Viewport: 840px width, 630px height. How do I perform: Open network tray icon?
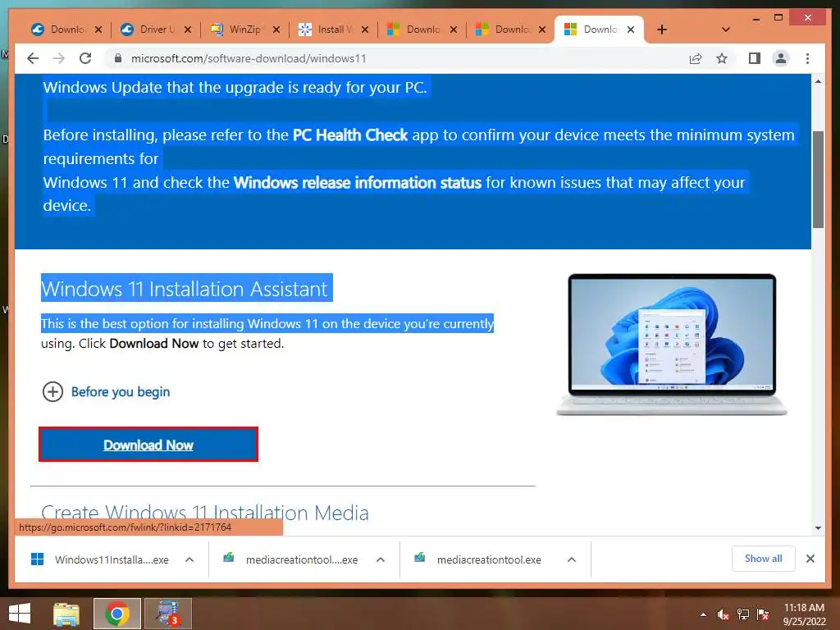(743, 614)
